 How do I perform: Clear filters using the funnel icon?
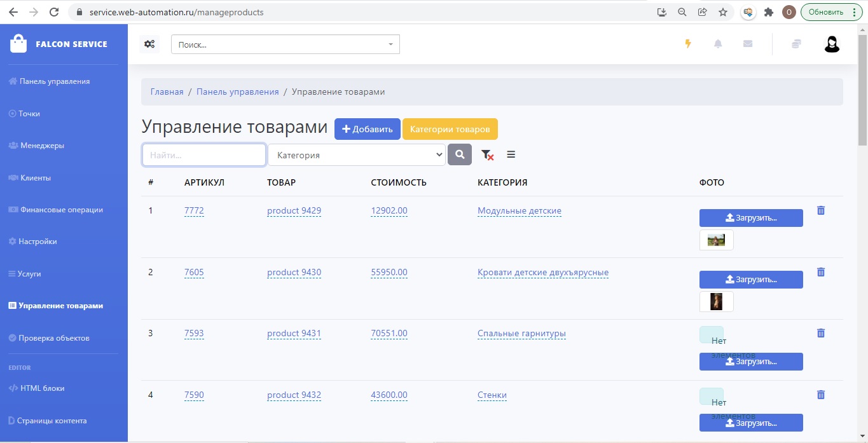[487, 154]
